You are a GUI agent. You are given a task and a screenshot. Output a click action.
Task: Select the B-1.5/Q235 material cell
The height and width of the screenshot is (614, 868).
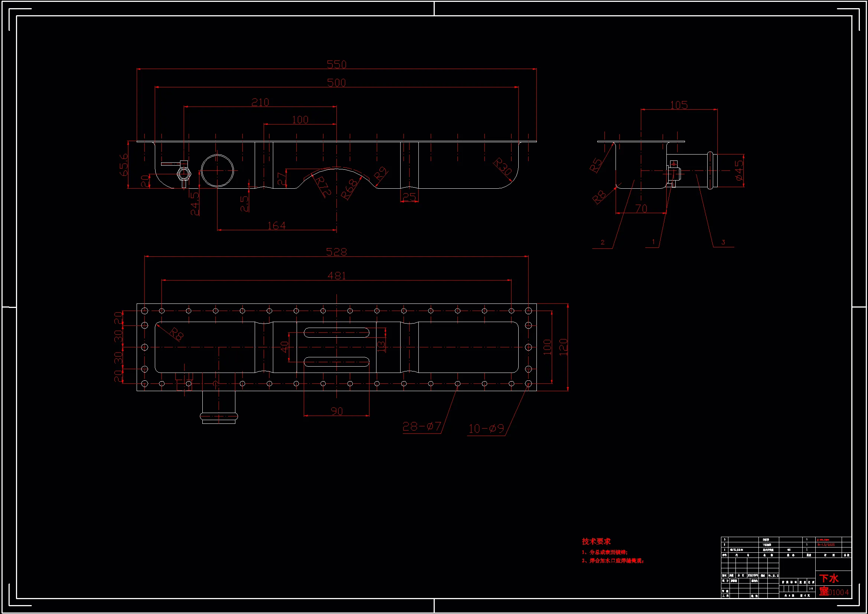pyautogui.click(x=826, y=545)
